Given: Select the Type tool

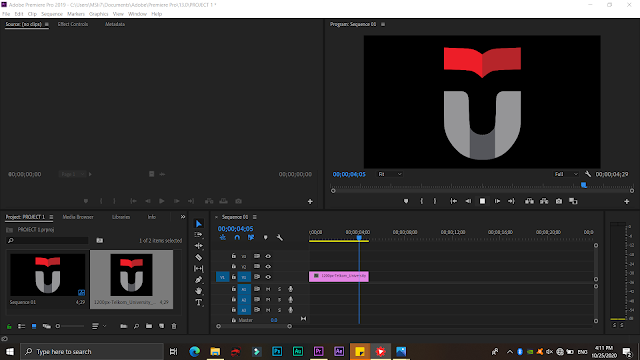Looking at the screenshot, I should pos(199,302).
